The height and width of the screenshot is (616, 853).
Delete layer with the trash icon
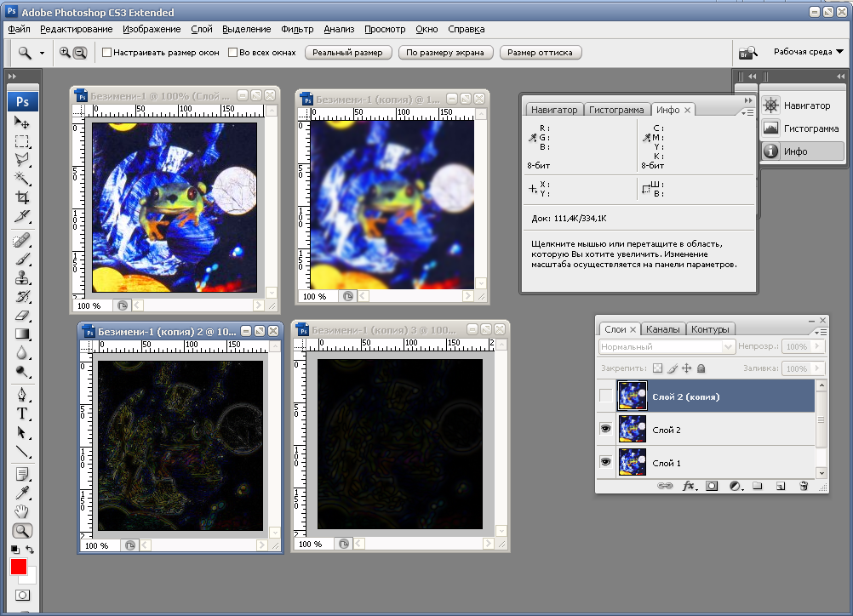[x=804, y=486]
